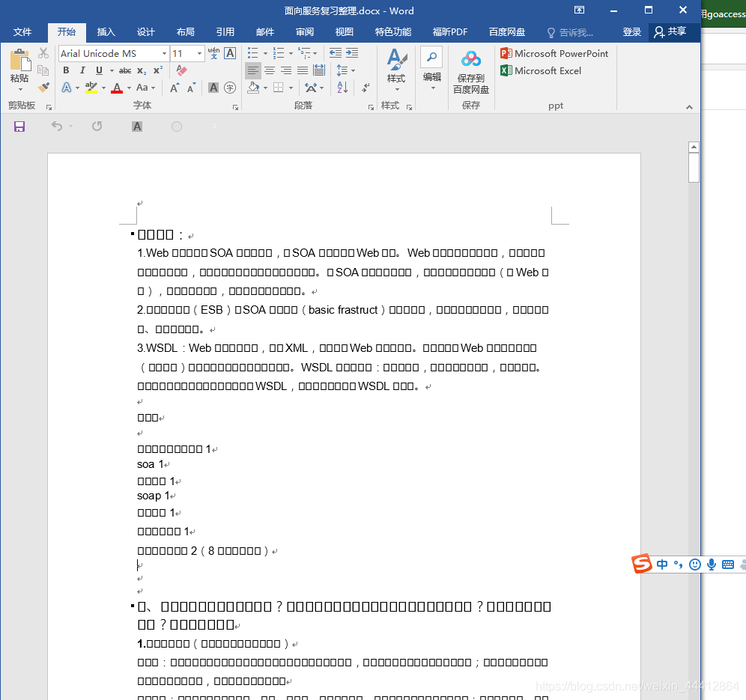The width and height of the screenshot is (746, 700).
Task: Switch to the 布局 Layout tab
Action: click(186, 32)
